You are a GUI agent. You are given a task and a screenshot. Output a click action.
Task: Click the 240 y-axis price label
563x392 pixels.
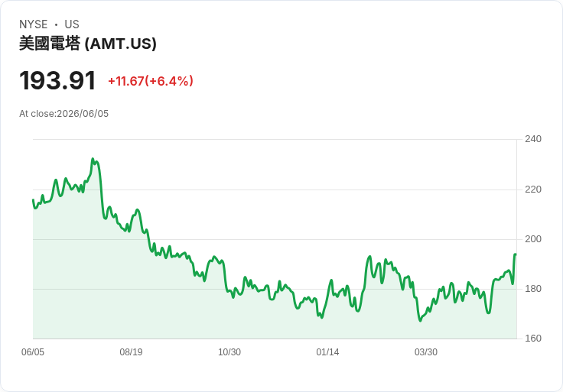pyautogui.click(x=533, y=139)
